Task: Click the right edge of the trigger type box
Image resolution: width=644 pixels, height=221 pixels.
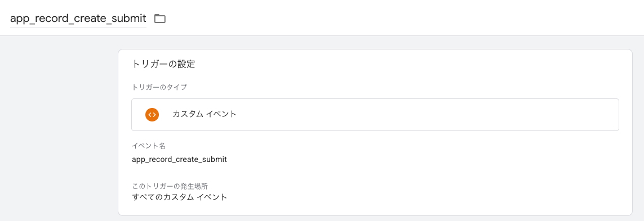Action: [619, 114]
